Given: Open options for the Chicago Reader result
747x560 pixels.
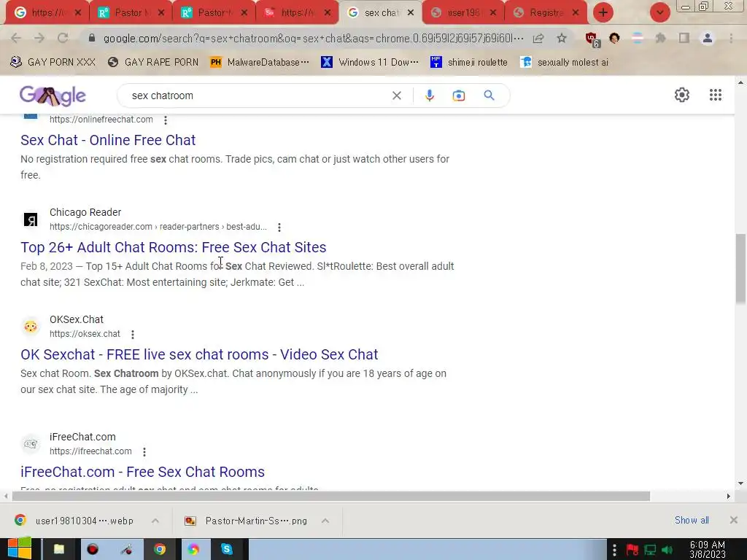Looking at the screenshot, I should 279,227.
